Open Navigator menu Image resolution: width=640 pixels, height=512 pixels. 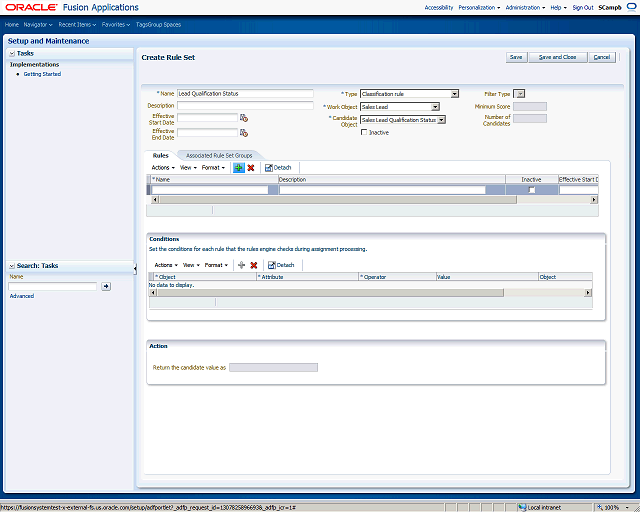point(38,24)
